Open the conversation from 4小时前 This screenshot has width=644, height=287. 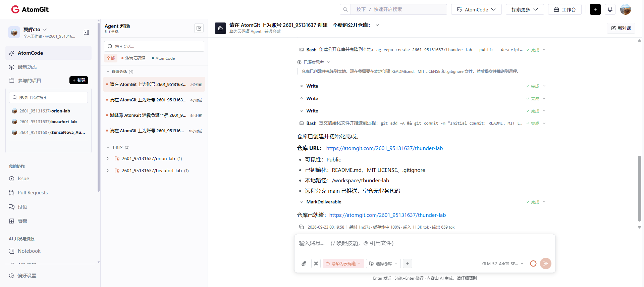[154, 100]
